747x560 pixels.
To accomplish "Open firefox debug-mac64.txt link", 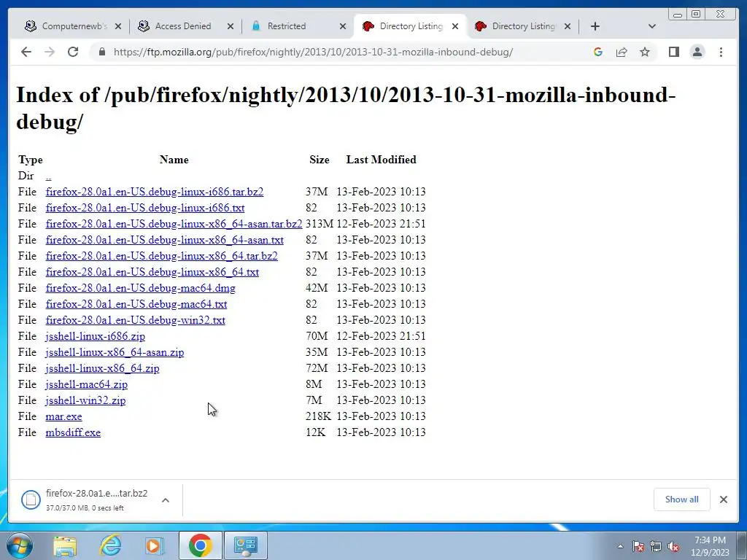I will [136, 304].
